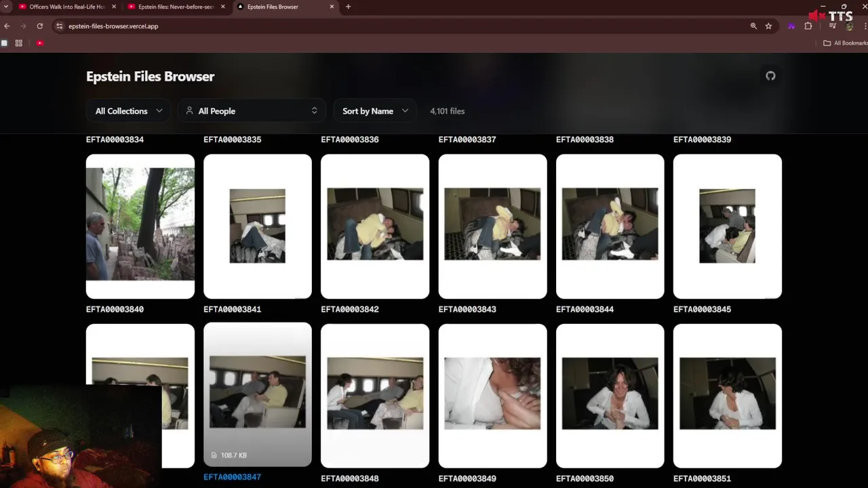Viewport: 868px width, 488px height.
Task: Open thumbnail above label EFTA00003851
Action: 728,396
